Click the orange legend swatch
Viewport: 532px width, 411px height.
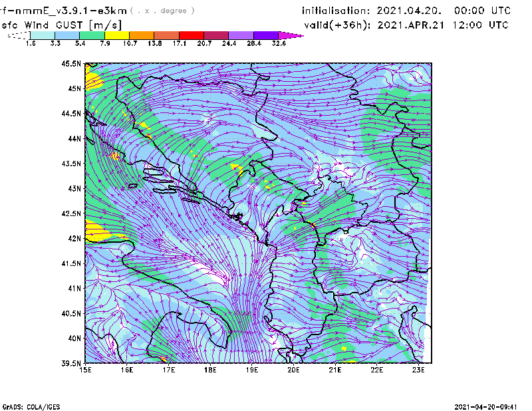pyautogui.click(x=142, y=35)
